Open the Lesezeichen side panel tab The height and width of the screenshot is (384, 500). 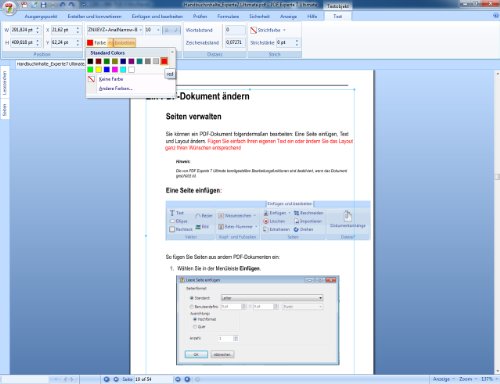5,83
